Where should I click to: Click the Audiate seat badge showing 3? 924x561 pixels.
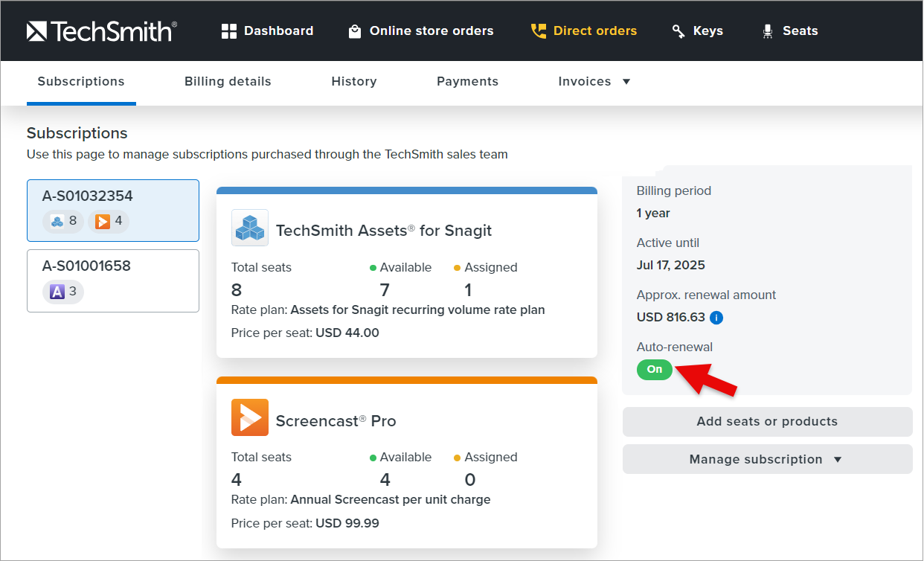pos(63,292)
